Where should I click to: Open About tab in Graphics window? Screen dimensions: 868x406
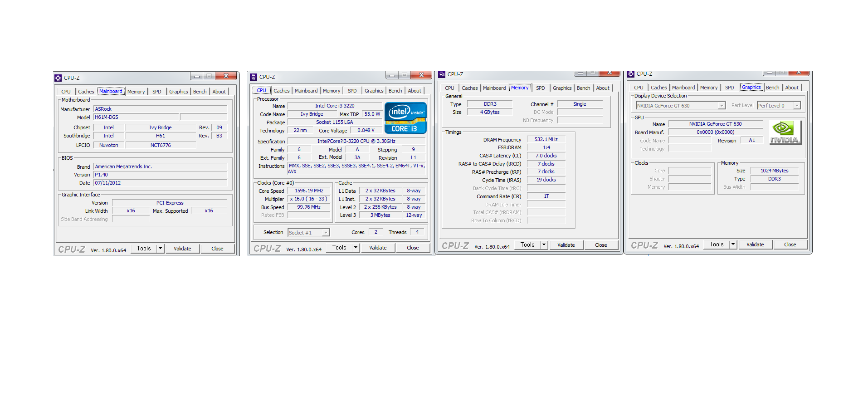click(792, 88)
